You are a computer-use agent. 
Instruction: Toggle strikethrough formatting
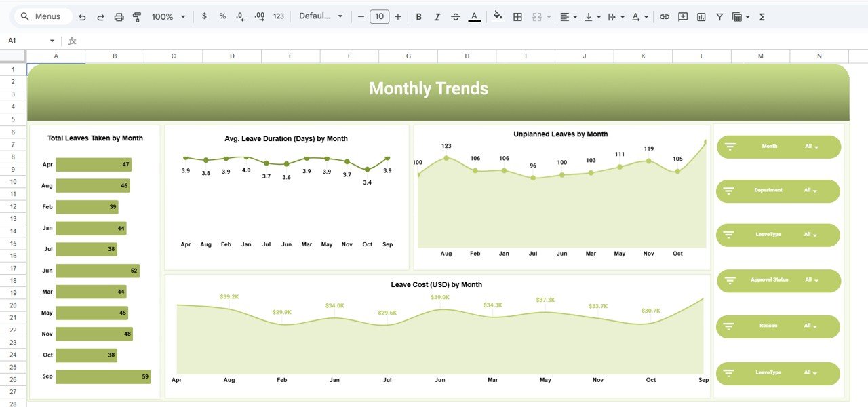(x=456, y=16)
